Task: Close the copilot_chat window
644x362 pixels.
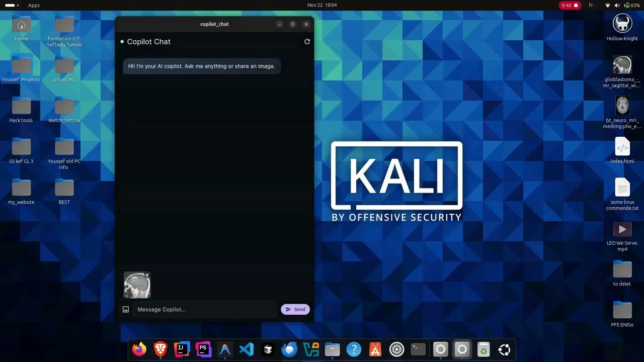Action: 306,24
